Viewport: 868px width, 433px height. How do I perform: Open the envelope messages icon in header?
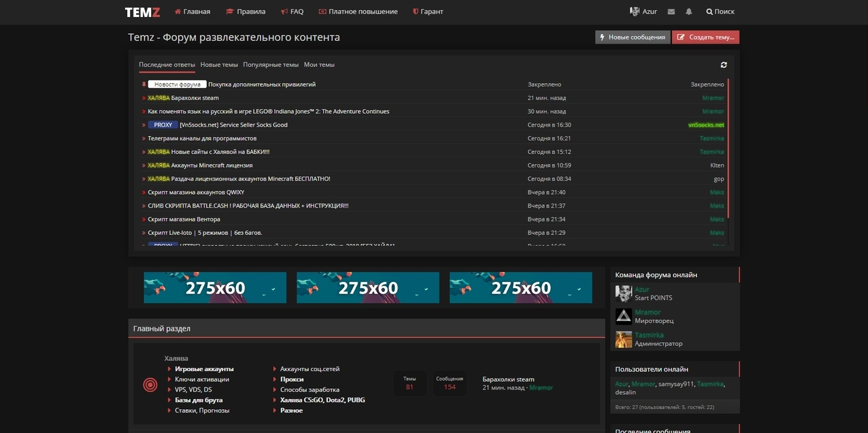tap(671, 12)
